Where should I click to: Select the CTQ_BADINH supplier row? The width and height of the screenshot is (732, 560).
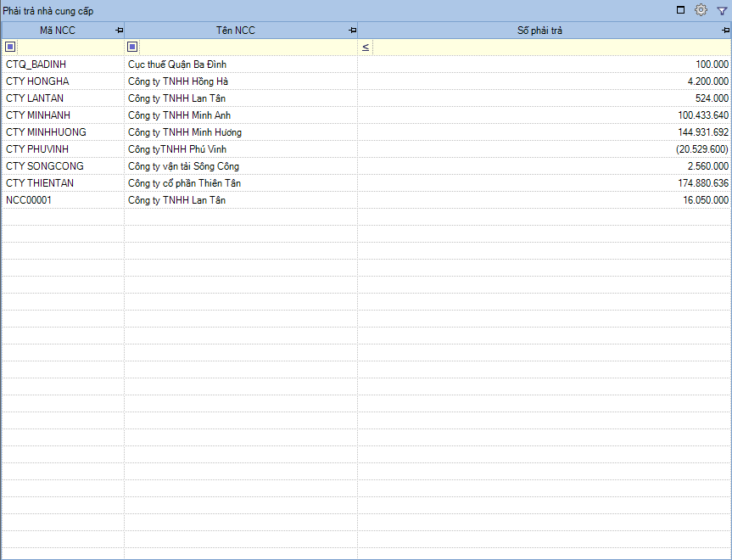coord(36,64)
